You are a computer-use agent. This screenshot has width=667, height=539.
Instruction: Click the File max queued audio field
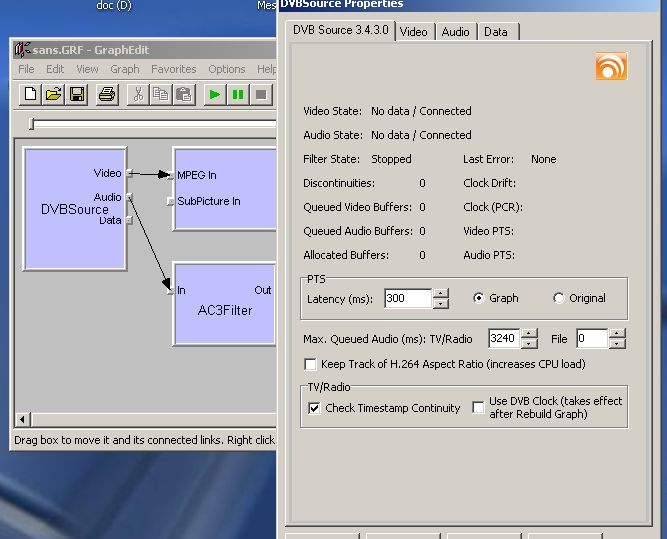pyautogui.click(x=592, y=339)
